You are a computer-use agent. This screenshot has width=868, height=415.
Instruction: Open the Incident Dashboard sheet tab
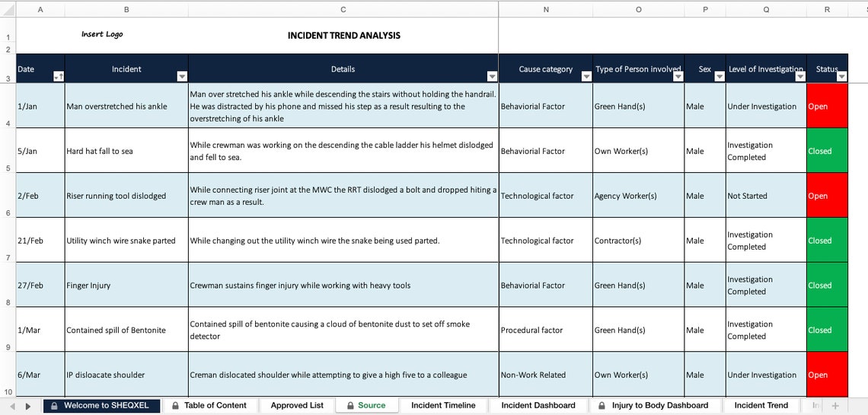(x=538, y=406)
